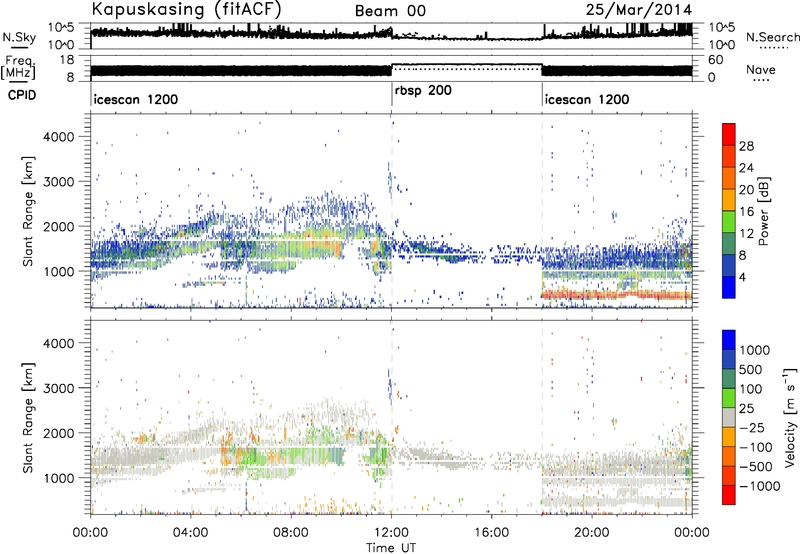Click the "-500" velocity colorbar label
Image resolution: width=800 pixels, height=554 pixels.
(x=756, y=467)
